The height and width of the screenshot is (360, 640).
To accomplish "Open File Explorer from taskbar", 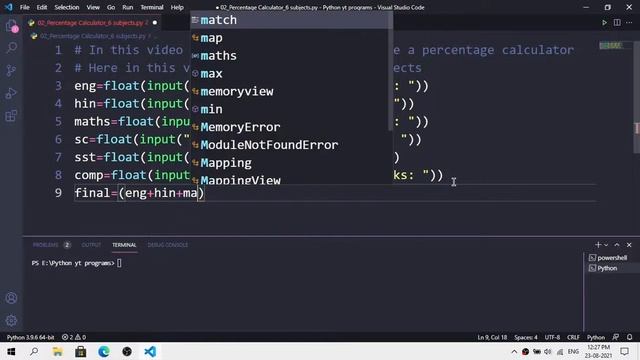I will [x=58, y=351].
